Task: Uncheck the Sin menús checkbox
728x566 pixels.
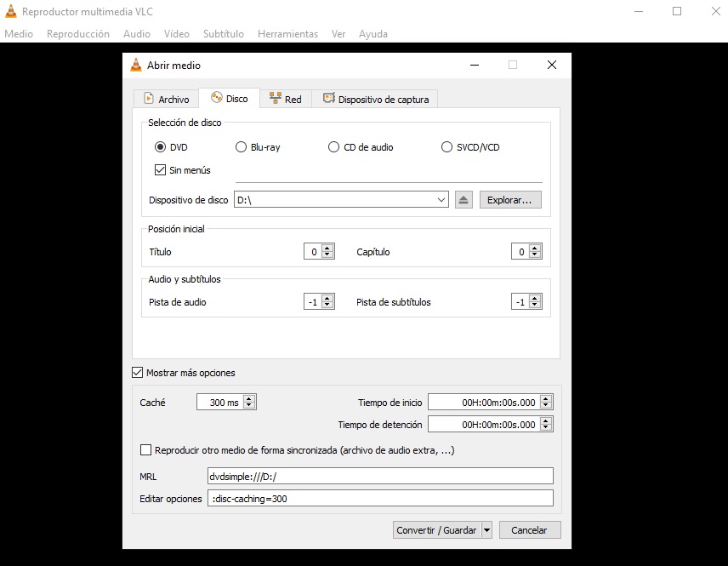Action: (x=160, y=170)
